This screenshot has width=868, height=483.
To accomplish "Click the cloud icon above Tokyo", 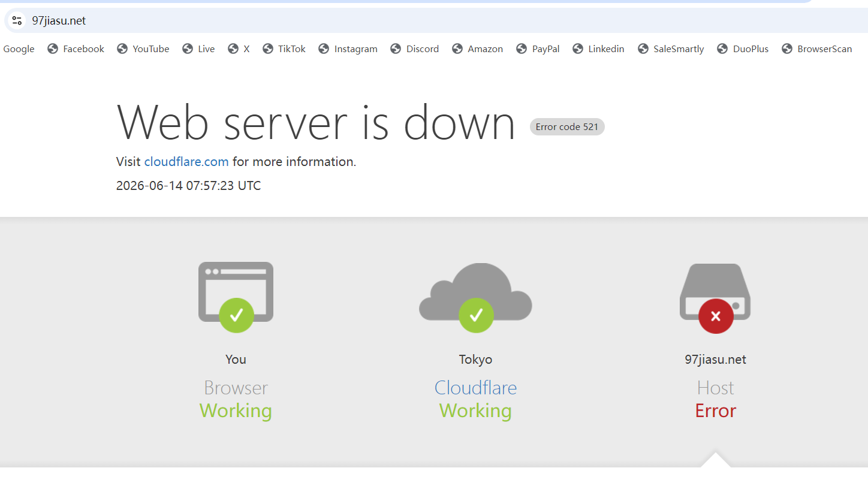I will click(475, 291).
